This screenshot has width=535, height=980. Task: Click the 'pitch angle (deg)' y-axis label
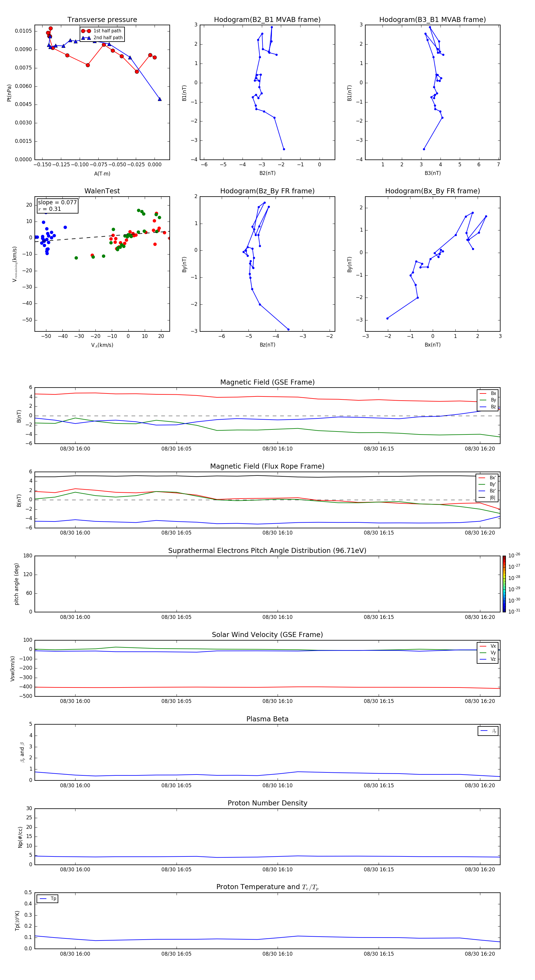[x=16, y=584]
